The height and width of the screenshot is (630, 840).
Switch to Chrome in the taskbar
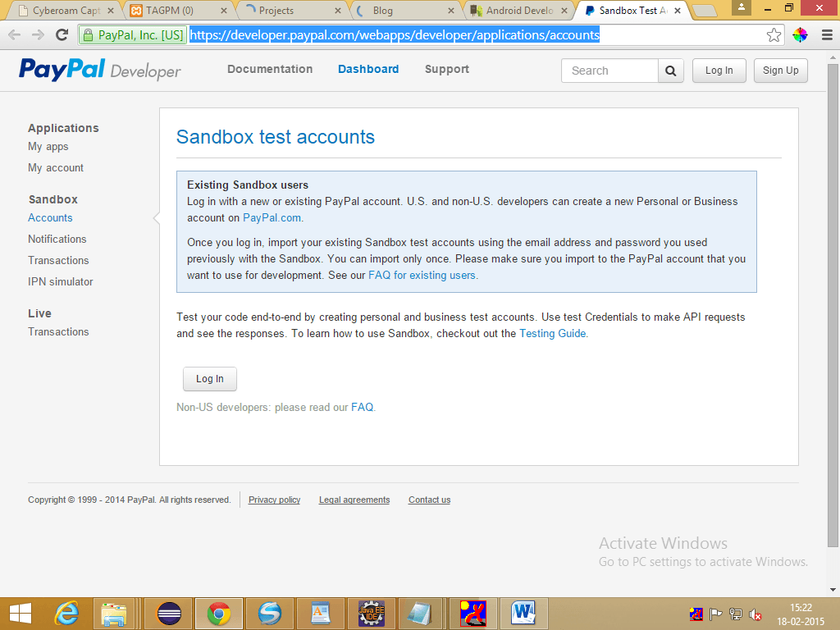point(218,614)
